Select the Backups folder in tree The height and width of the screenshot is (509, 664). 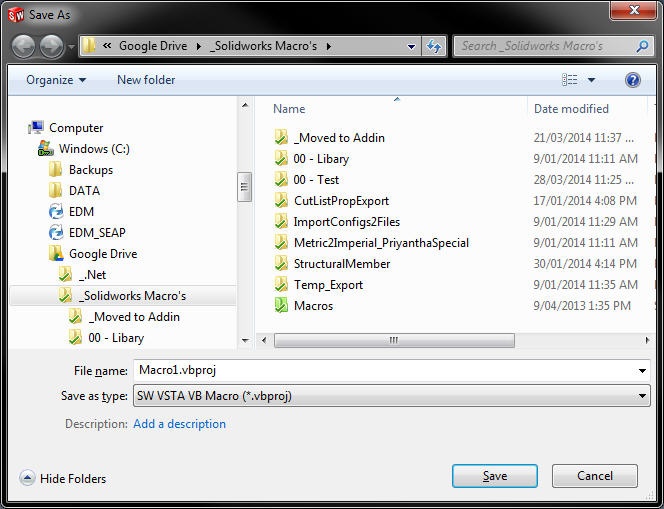[91, 170]
